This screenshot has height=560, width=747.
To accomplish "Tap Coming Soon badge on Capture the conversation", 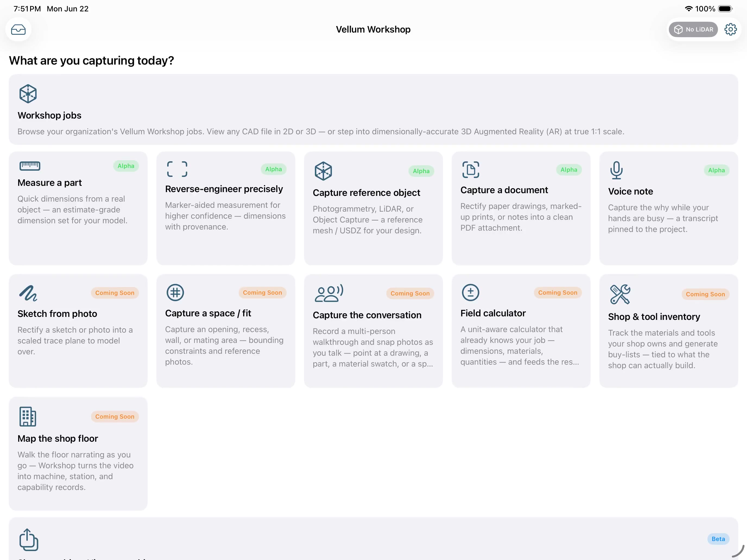I will point(410,293).
